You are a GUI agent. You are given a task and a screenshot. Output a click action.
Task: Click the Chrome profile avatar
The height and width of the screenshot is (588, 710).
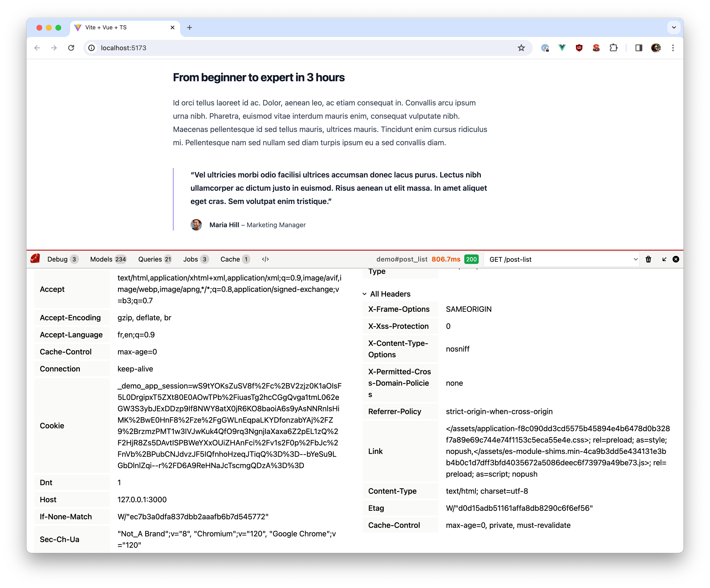(x=656, y=48)
